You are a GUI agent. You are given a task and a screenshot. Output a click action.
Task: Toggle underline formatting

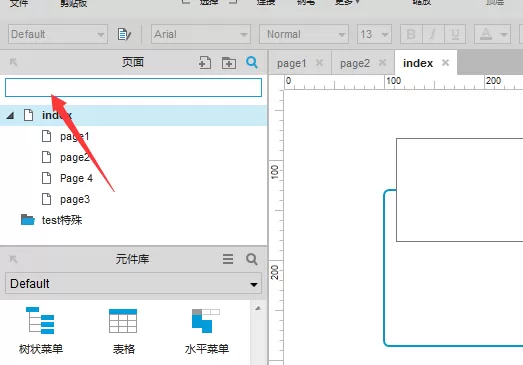point(455,34)
